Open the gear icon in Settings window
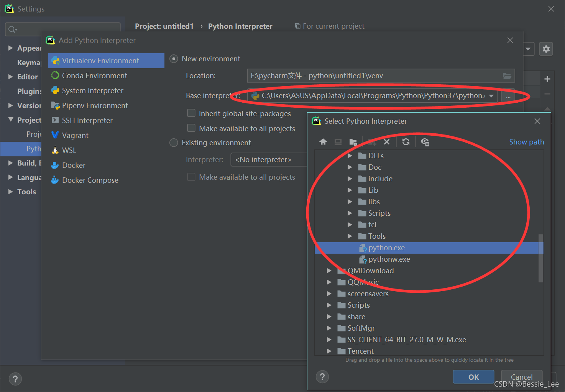 546,49
